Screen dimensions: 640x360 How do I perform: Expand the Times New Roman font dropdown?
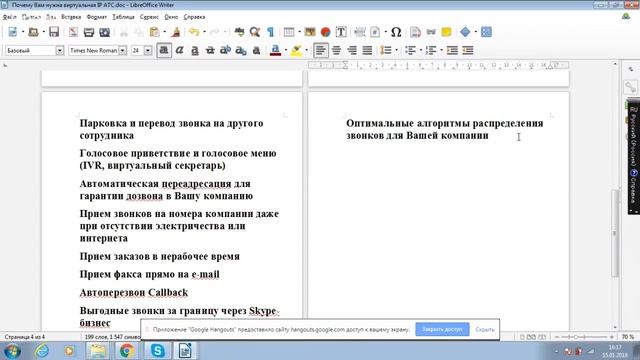(122, 50)
